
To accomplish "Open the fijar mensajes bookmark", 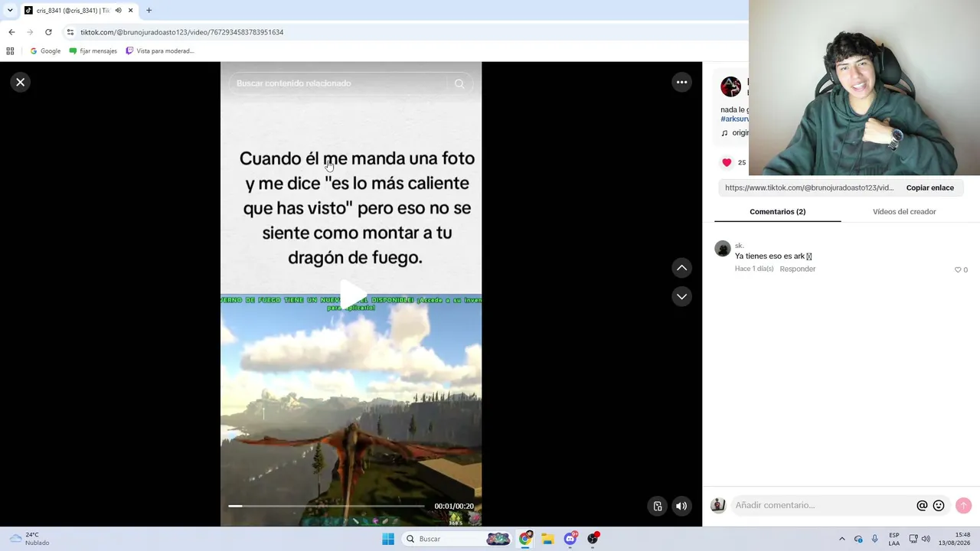I will tap(93, 51).
